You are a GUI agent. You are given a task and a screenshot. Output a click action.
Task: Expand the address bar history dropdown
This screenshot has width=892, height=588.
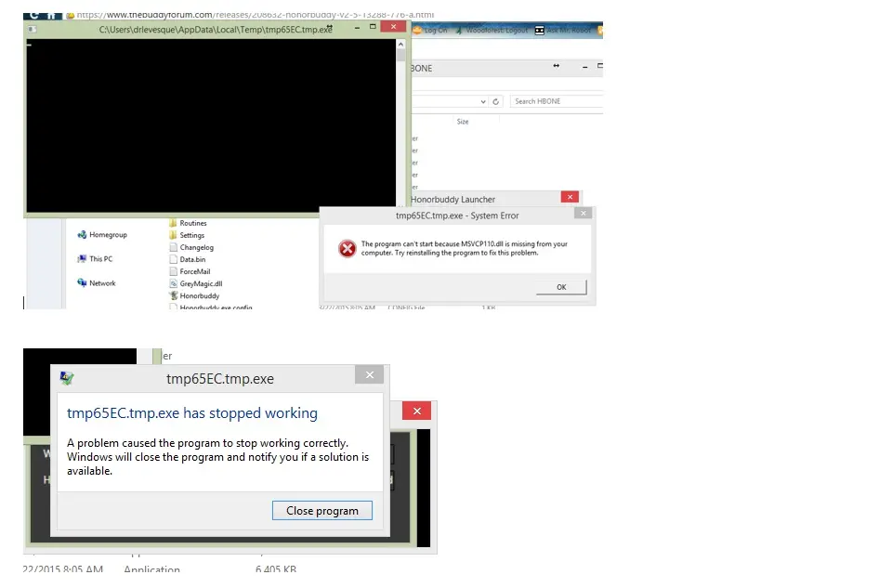(483, 101)
